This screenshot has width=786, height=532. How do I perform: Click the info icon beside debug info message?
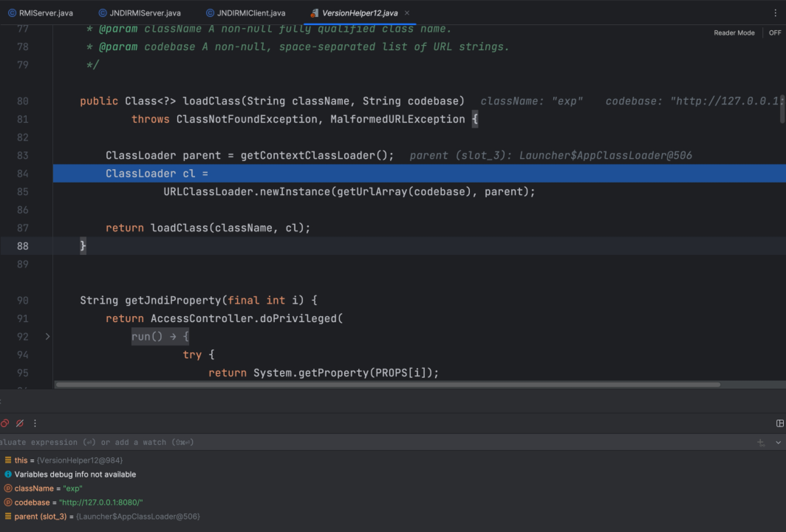pyautogui.click(x=8, y=474)
